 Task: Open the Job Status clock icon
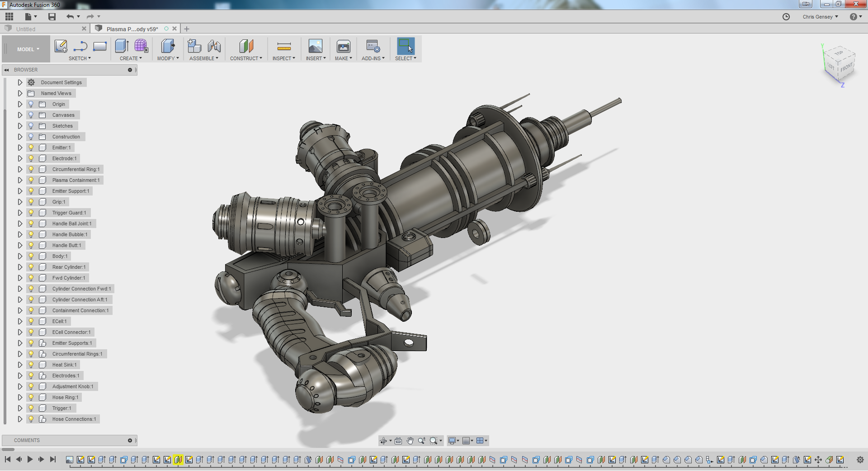point(786,17)
